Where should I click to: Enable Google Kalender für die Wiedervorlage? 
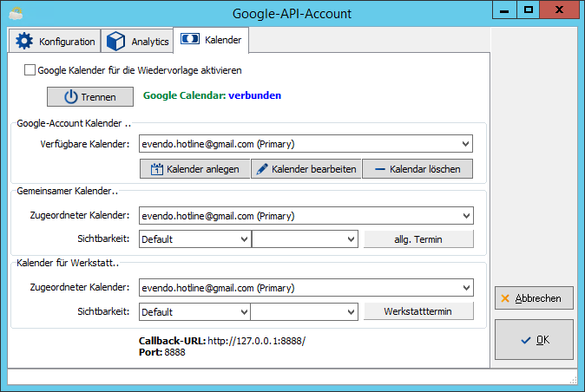[x=30, y=70]
